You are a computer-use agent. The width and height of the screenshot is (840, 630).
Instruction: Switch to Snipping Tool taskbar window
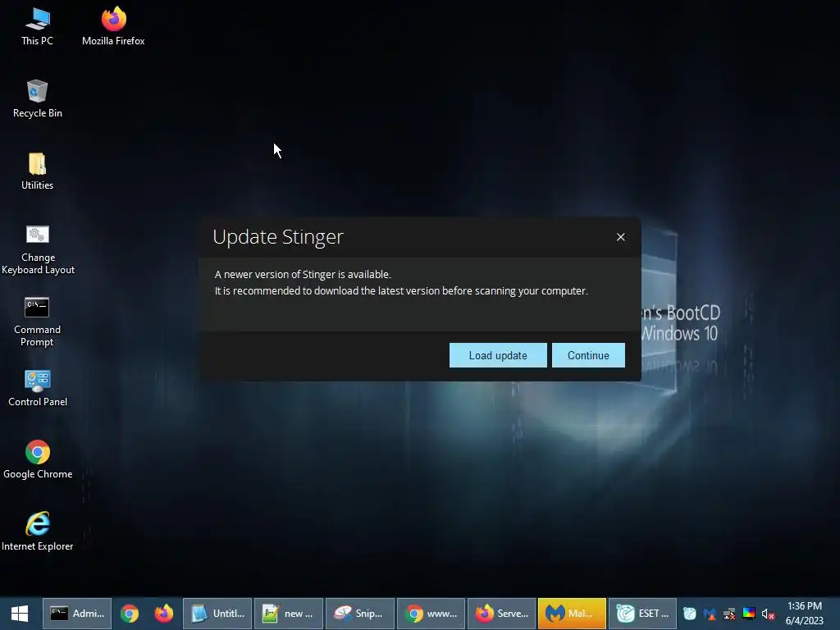click(x=360, y=614)
